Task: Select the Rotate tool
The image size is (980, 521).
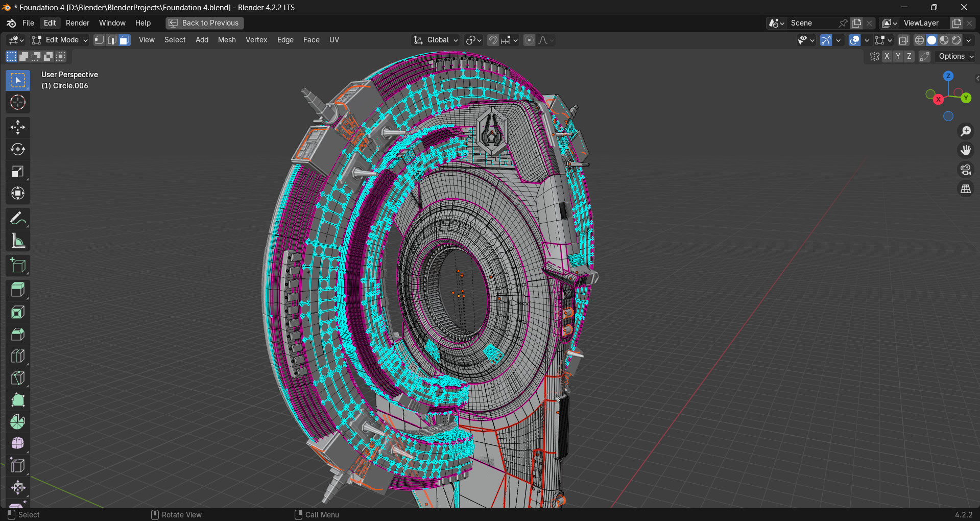Action: click(x=18, y=149)
